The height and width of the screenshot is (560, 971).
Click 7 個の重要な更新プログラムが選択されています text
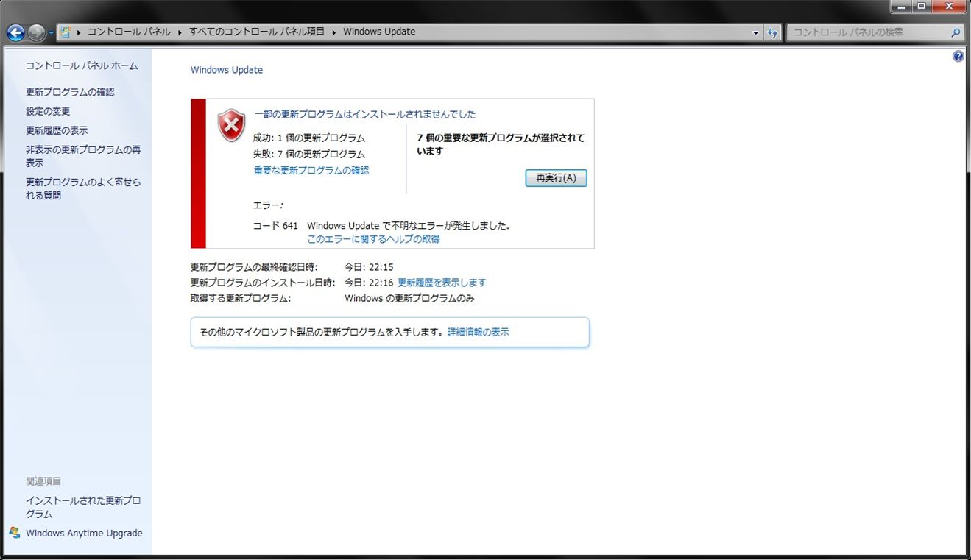tap(501, 144)
